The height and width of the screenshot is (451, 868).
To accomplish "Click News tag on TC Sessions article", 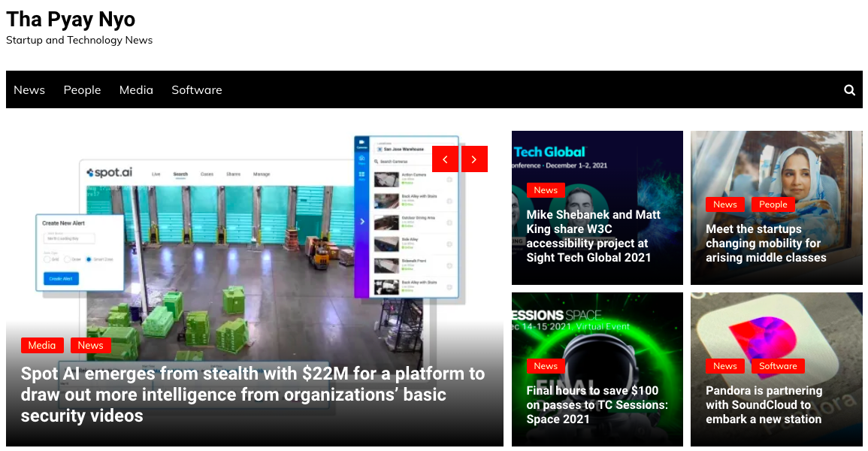I will coord(546,366).
